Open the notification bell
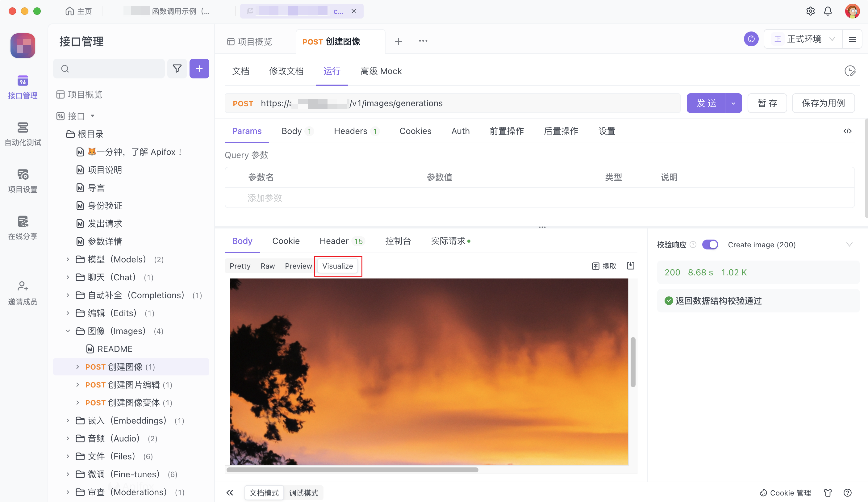The image size is (868, 502). (x=828, y=11)
